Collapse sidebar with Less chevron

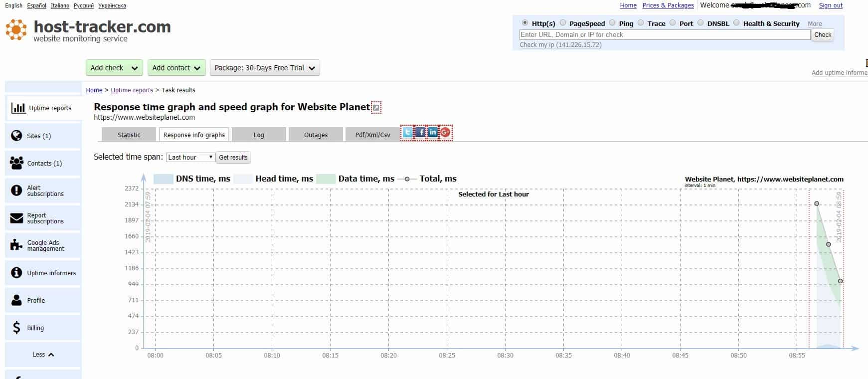[43, 355]
